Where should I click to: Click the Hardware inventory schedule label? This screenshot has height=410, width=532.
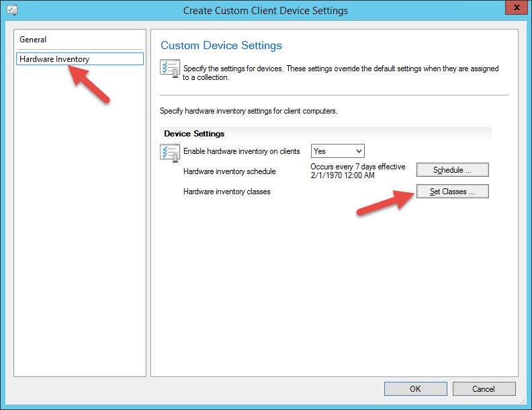[x=229, y=171]
